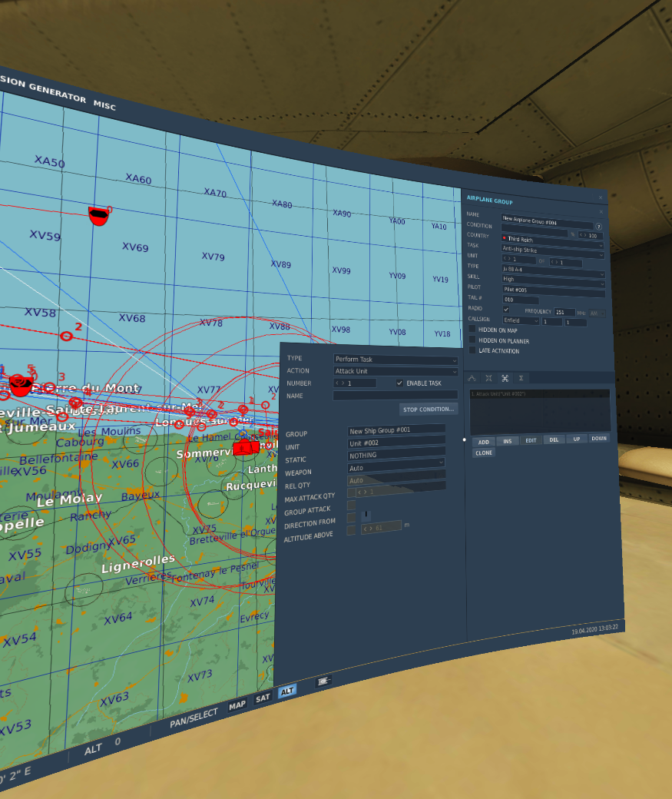This screenshot has height=799, width=672.
Task: Open the SKILL dropdown showing High
Action: pos(553,280)
